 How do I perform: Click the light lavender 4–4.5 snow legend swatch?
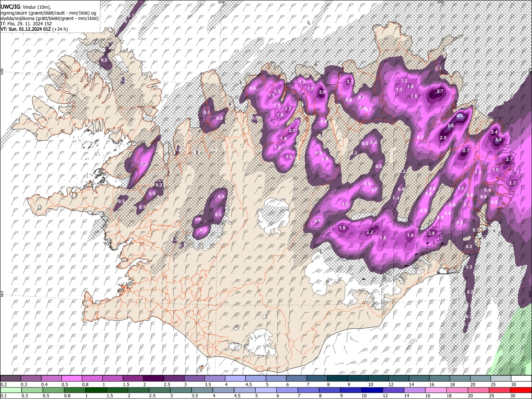pyautogui.click(x=235, y=378)
